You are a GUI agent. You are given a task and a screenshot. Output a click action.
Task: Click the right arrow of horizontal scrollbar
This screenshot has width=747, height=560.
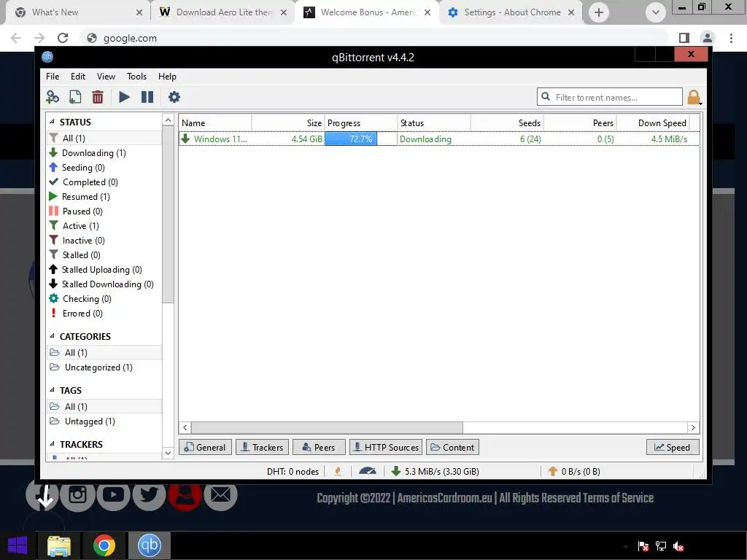[x=693, y=427]
